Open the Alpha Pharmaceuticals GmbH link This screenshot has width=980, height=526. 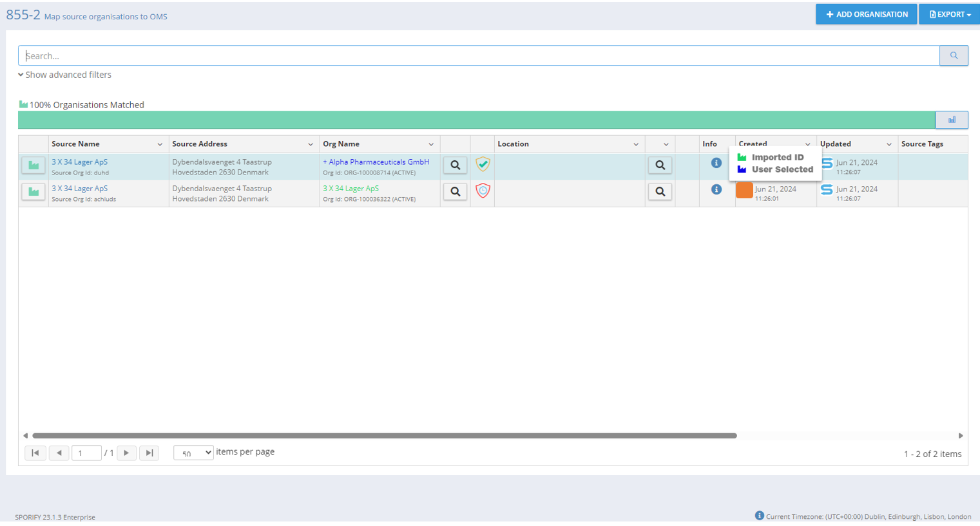[378, 162]
